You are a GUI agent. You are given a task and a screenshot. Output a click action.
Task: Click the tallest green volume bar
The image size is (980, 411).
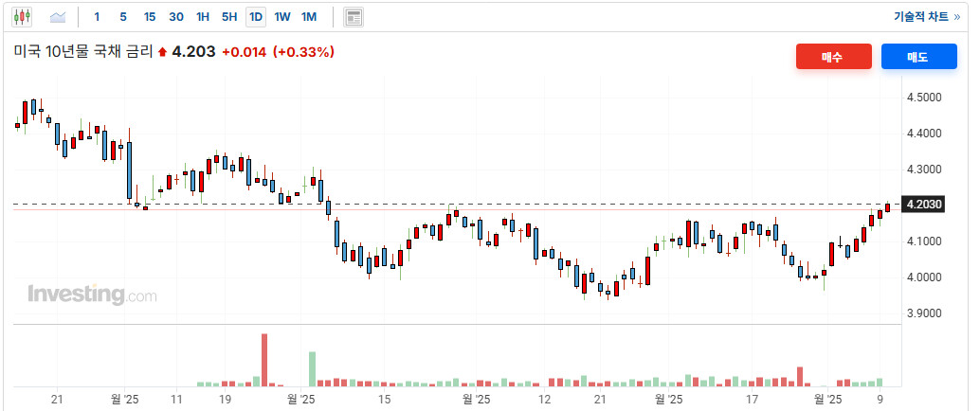[x=312, y=368]
